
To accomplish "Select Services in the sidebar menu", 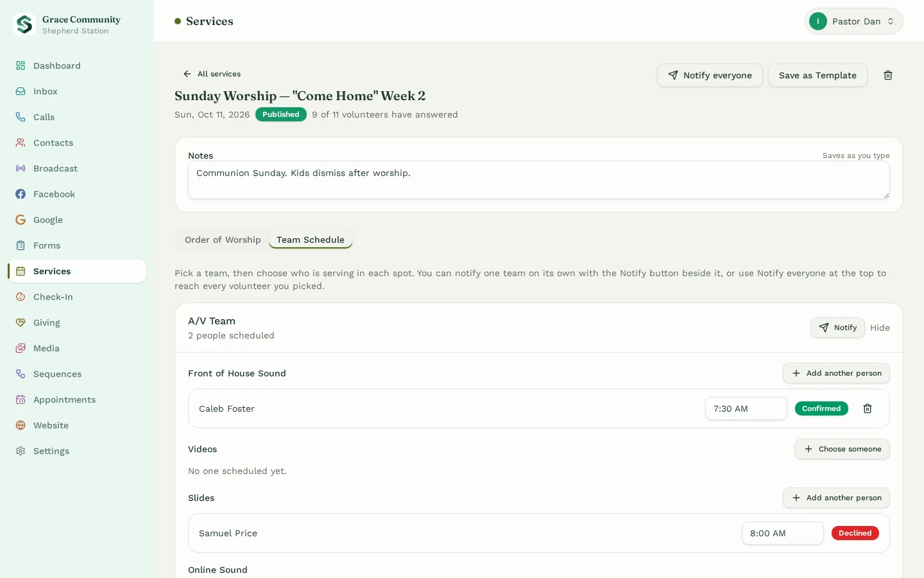I will tap(77, 271).
